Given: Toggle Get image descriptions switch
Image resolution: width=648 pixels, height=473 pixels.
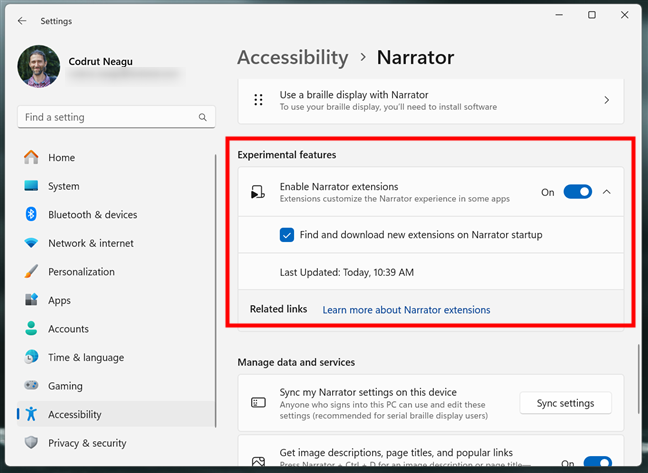Looking at the screenshot, I should pos(597,462).
